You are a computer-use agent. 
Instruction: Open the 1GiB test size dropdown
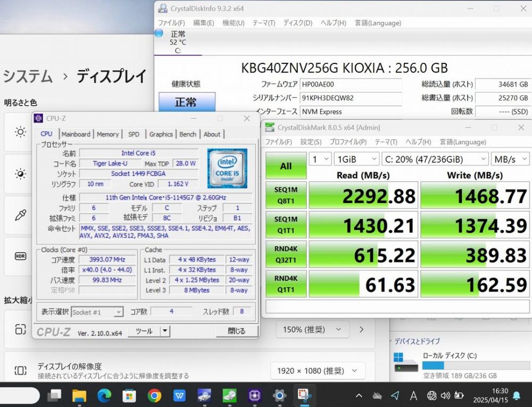pyautogui.click(x=356, y=159)
